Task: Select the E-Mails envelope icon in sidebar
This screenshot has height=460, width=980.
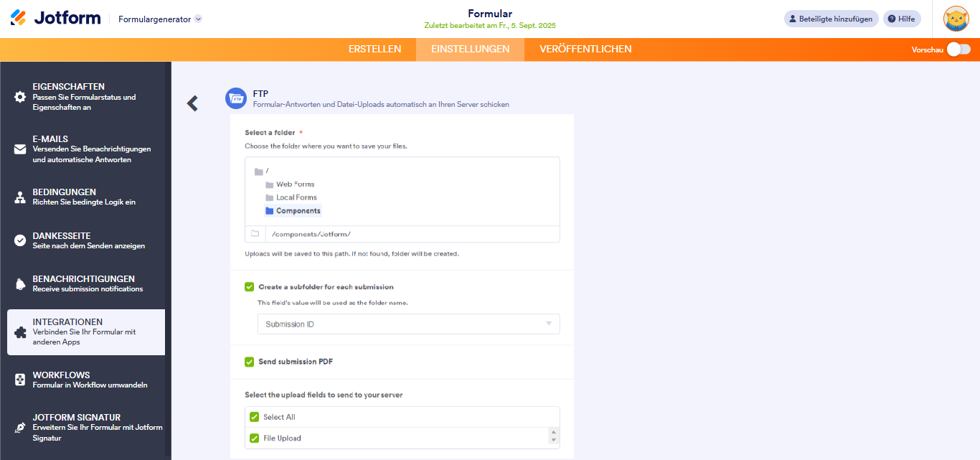Action: [19, 149]
